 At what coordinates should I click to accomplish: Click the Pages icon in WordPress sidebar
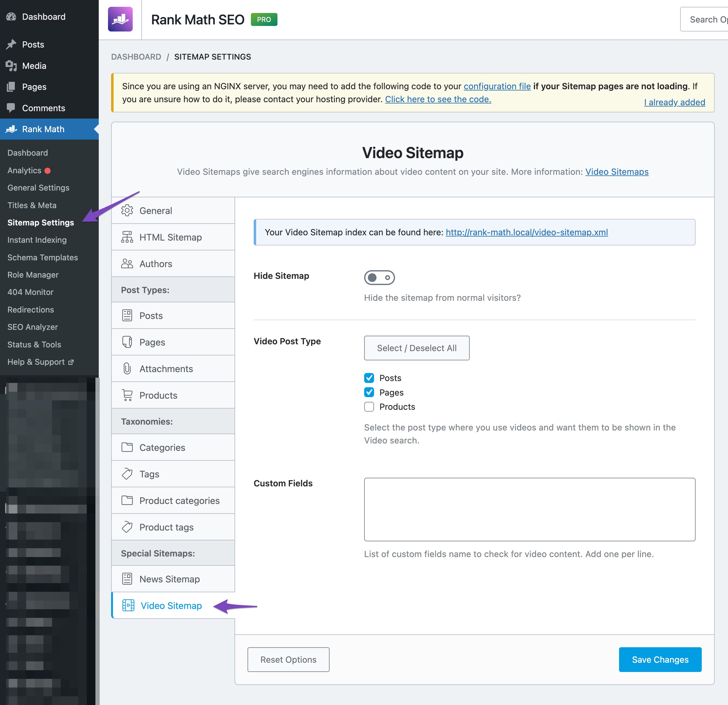point(11,87)
